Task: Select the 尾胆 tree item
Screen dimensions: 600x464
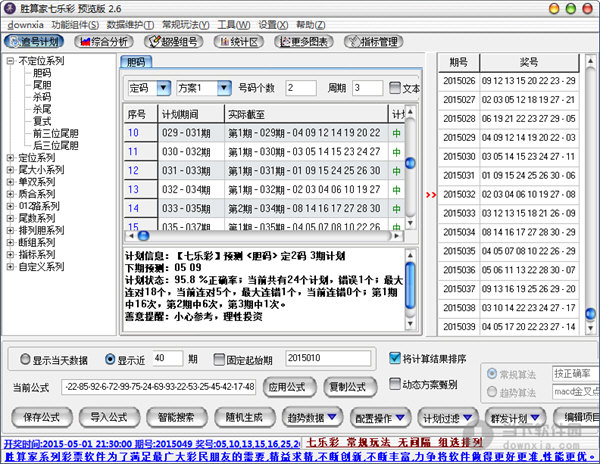Action: [x=42, y=85]
